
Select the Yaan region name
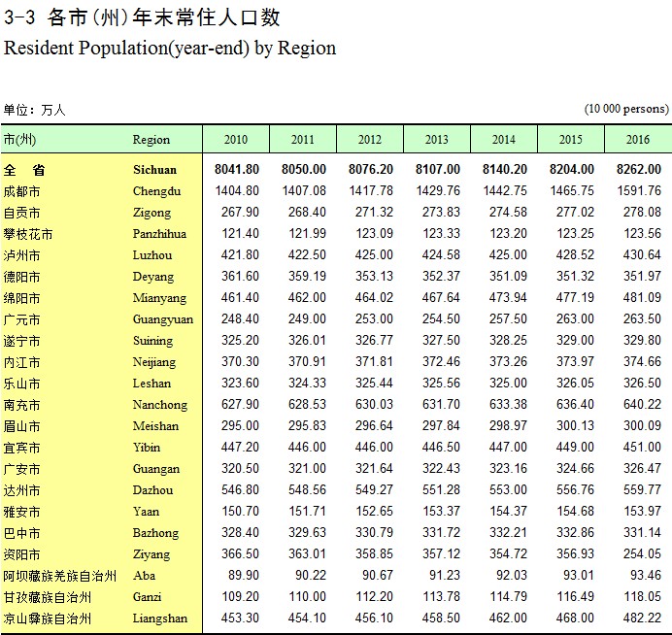coord(146,512)
